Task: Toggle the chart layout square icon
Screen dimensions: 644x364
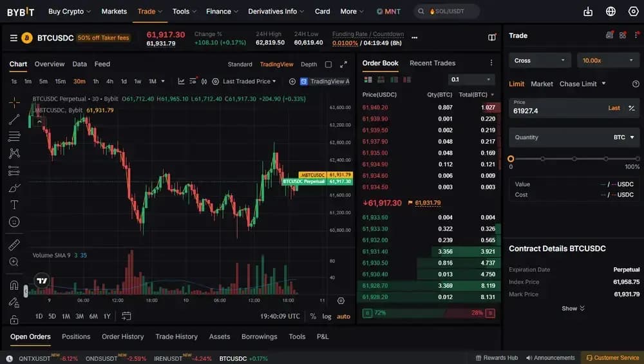Action: point(328,64)
